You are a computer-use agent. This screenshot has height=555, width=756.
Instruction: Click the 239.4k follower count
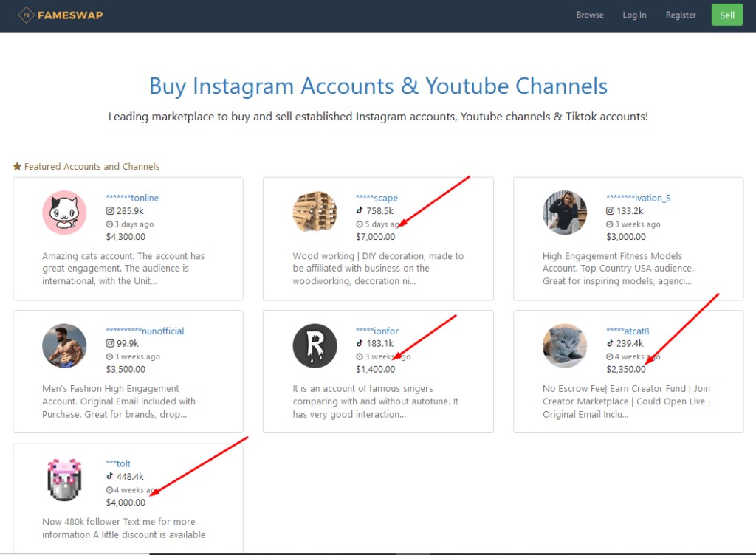(x=630, y=343)
